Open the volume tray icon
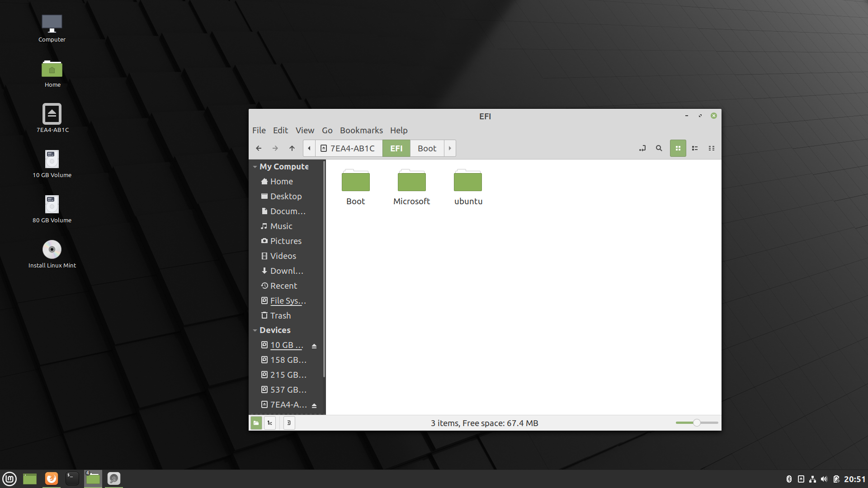The width and height of the screenshot is (868, 488). [824, 479]
